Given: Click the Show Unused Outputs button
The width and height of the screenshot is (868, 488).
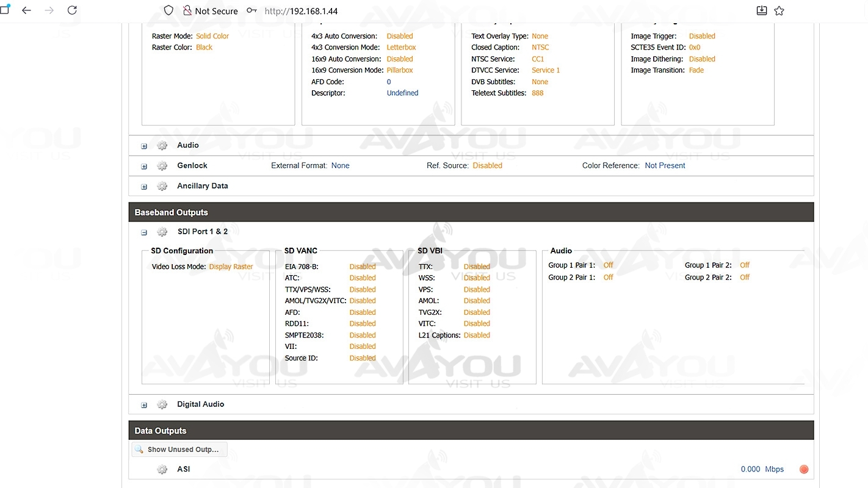Looking at the screenshot, I should coord(179,450).
